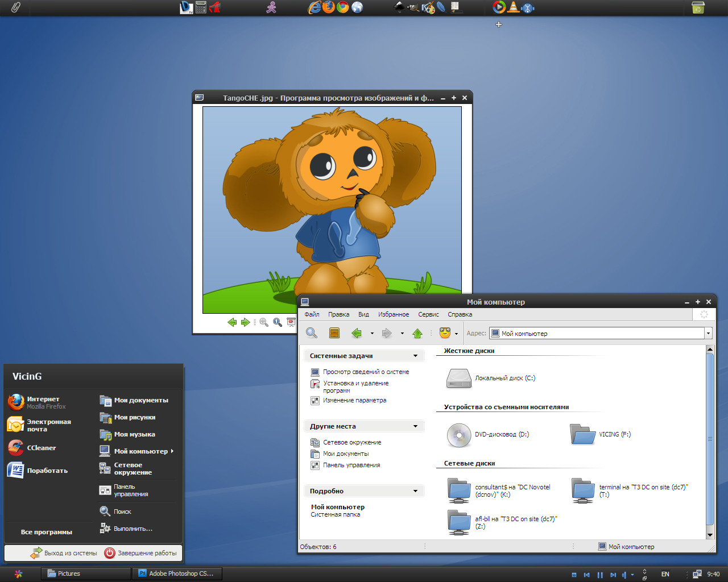The image size is (728, 582).
Task: Open the Правка menu
Action: (338, 314)
